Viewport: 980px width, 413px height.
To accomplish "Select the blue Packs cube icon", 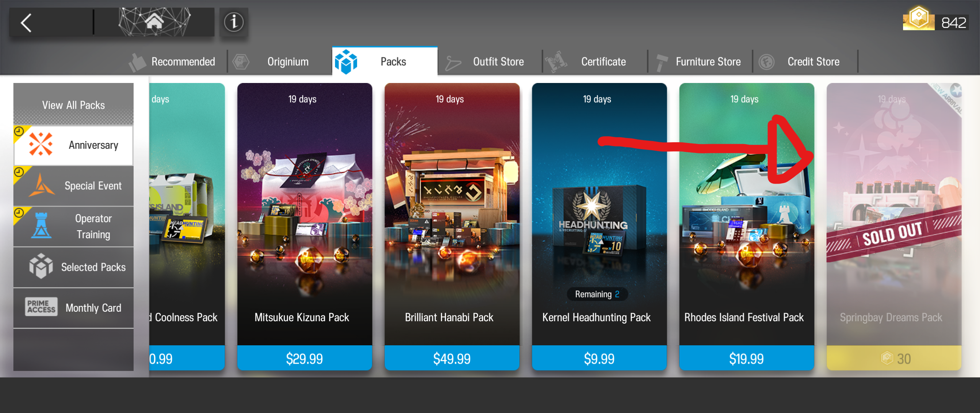I will (x=346, y=62).
